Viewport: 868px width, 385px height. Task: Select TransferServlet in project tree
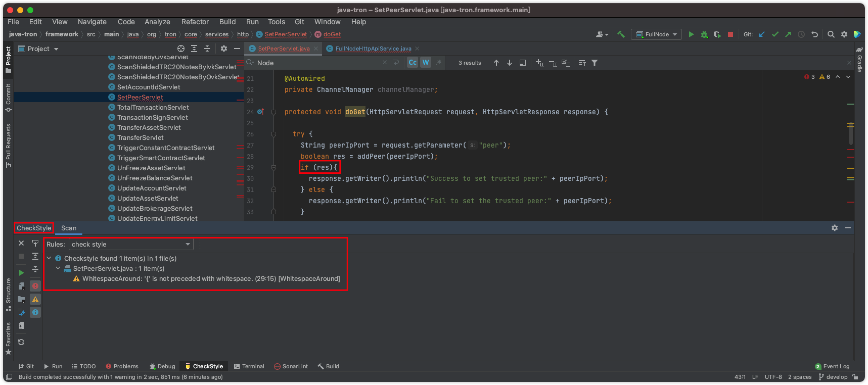[x=140, y=137]
